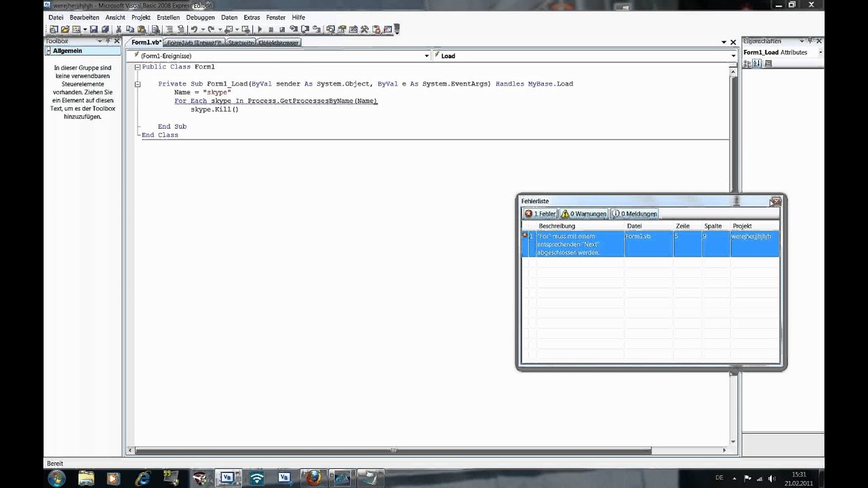Click the skype.Kill() code line
This screenshot has width=868, height=488.
(x=214, y=109)
